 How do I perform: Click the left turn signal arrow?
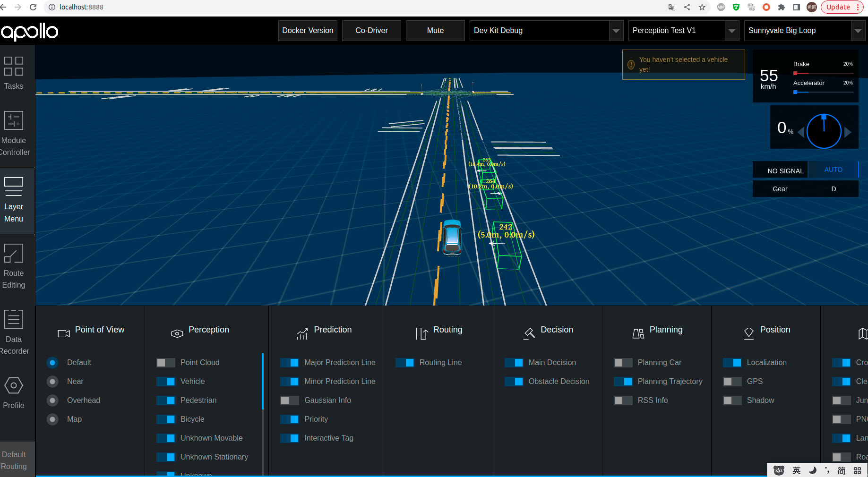coord(801,132)
